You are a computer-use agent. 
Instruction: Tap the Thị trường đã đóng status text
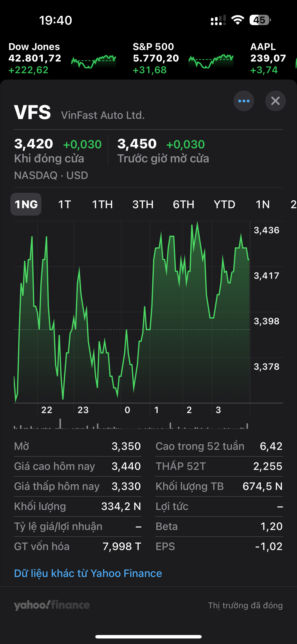click(x=245, y=606)
